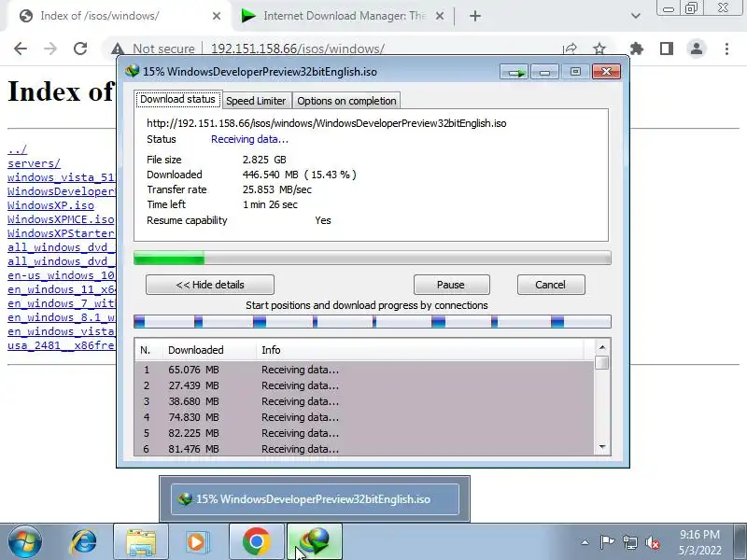Viewport: 747px width, 560px height.
Task: Click the N. column header
Action: (148, 350)
